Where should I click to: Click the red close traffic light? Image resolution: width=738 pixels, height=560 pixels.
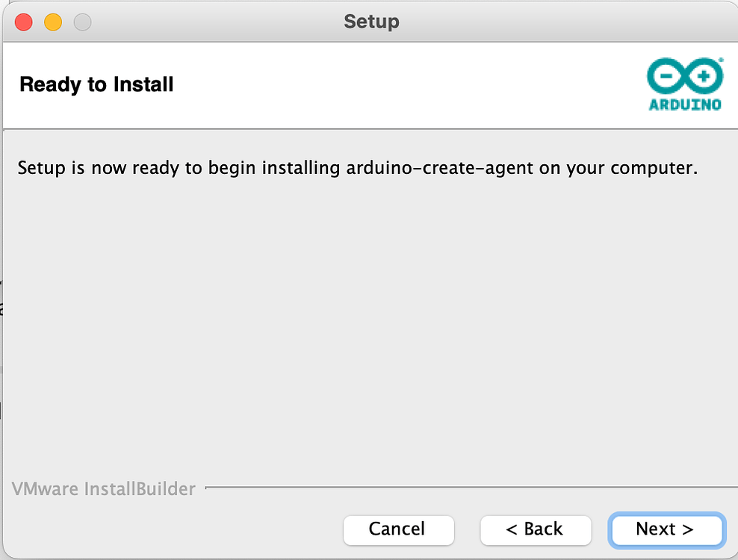click(x=23, y=22)
